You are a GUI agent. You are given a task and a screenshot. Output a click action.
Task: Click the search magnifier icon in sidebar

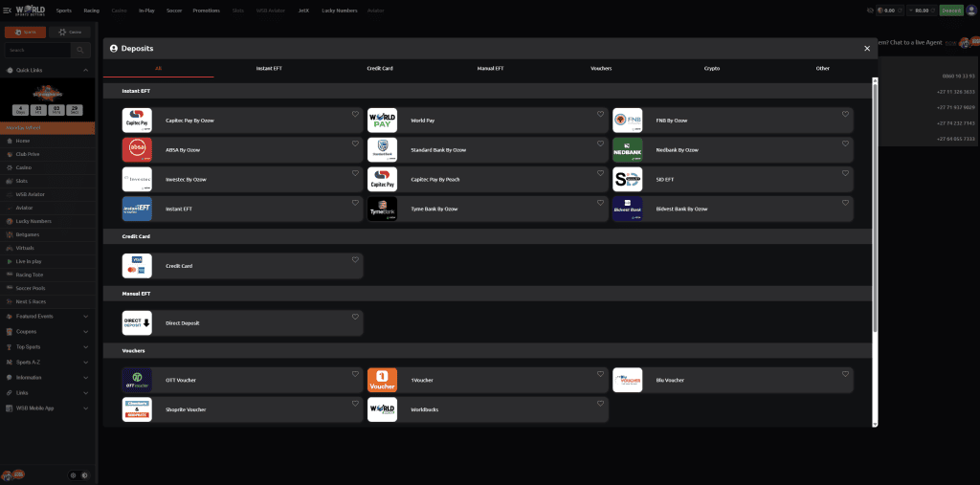(80, 50)
